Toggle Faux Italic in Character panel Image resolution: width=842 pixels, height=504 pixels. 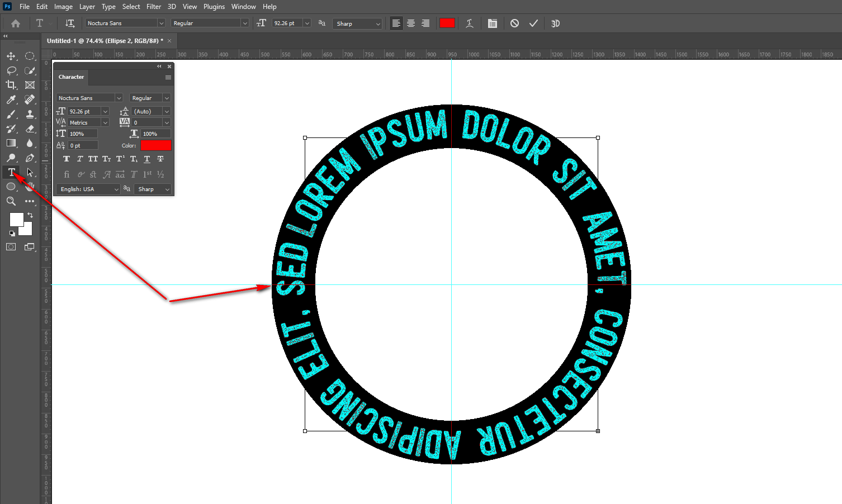pos(80,159)
